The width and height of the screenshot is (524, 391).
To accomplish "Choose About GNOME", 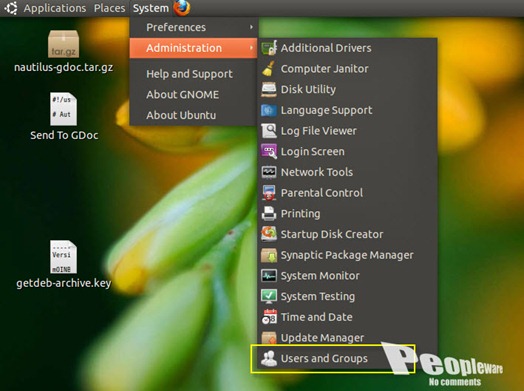I will pos(193,94).
